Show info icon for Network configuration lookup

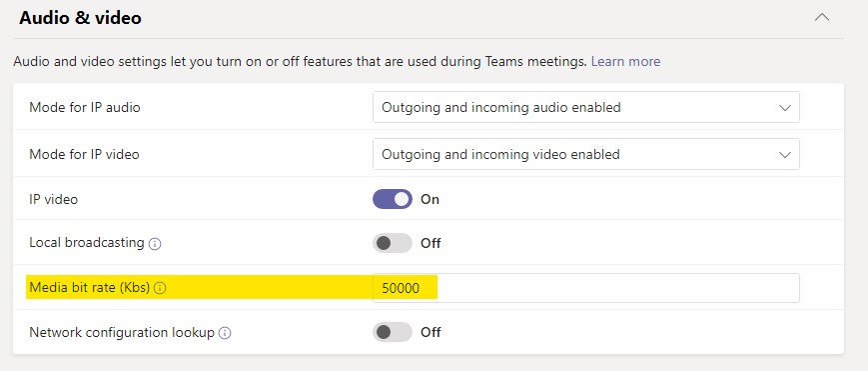[225, 333]
